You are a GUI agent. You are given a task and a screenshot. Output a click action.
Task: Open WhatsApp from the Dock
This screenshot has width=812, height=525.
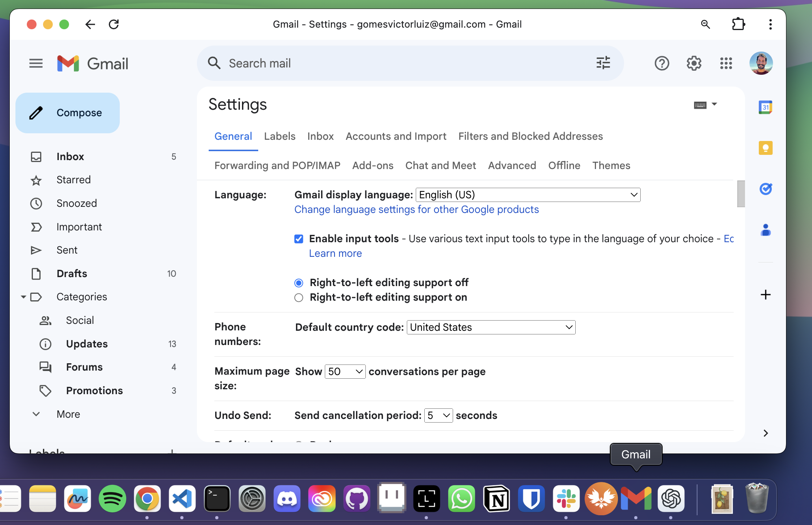coord(462,499)
